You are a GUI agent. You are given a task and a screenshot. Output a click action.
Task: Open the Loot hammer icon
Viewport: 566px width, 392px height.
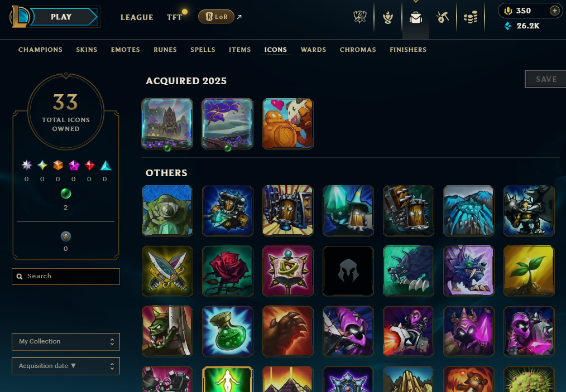pos(443,17)
